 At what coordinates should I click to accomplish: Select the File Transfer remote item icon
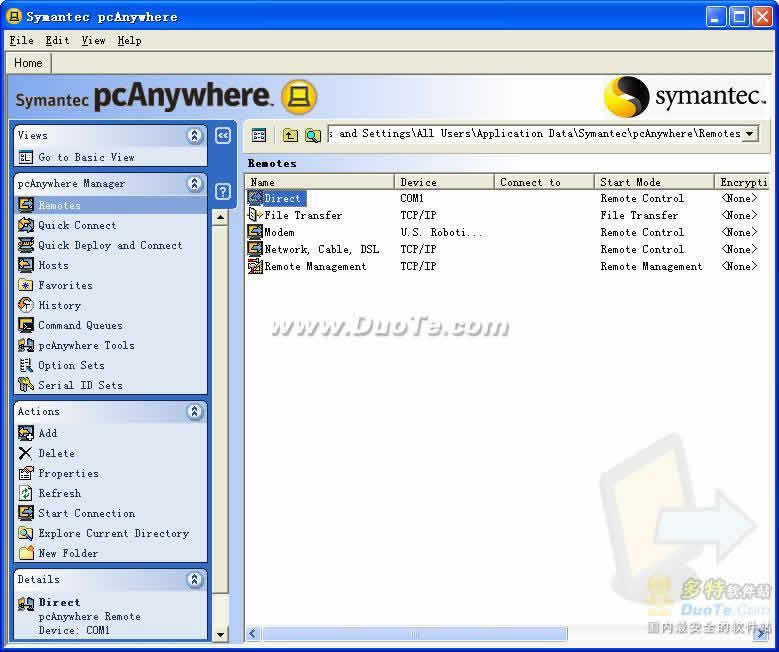[255, 215]
